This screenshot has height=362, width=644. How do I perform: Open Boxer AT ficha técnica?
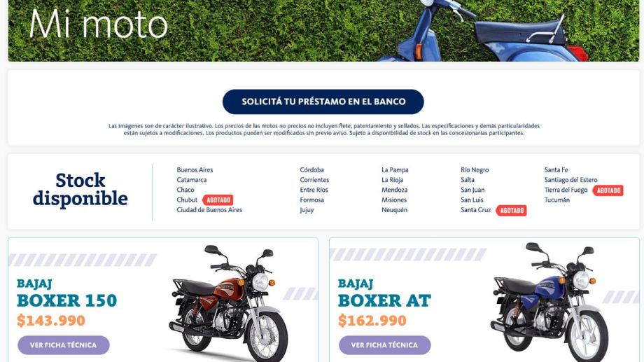coord(385,344)
